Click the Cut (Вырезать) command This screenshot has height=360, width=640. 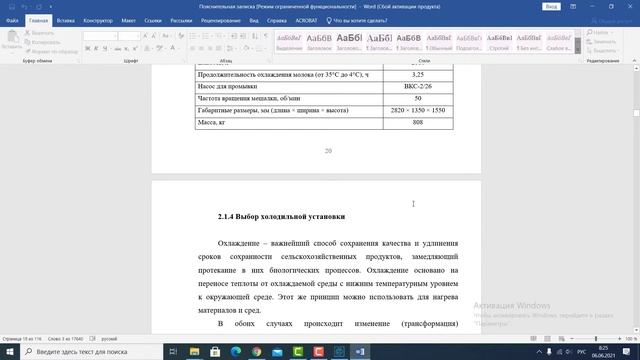[39, 33]
